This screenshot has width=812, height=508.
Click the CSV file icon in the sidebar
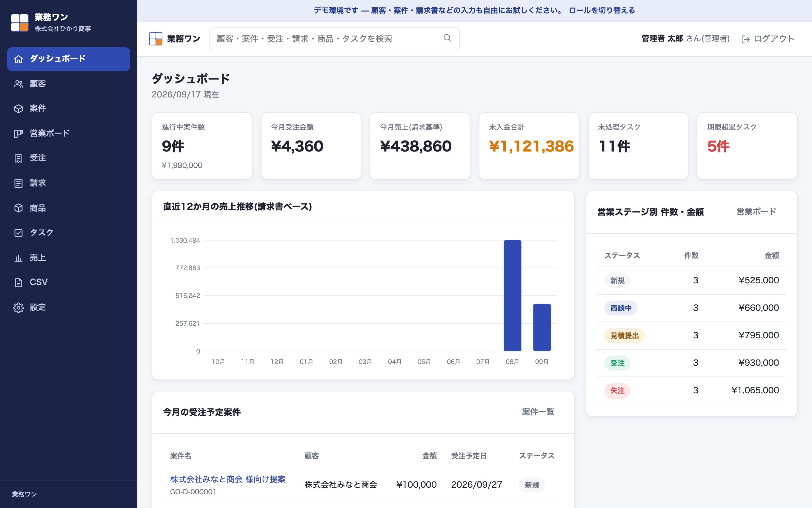19,283
